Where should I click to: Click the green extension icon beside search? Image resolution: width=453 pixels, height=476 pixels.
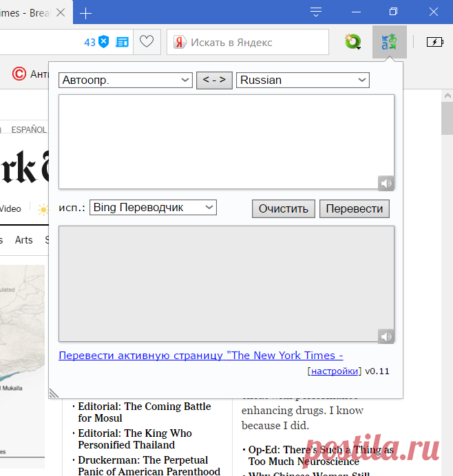click(x=353, y=43)
